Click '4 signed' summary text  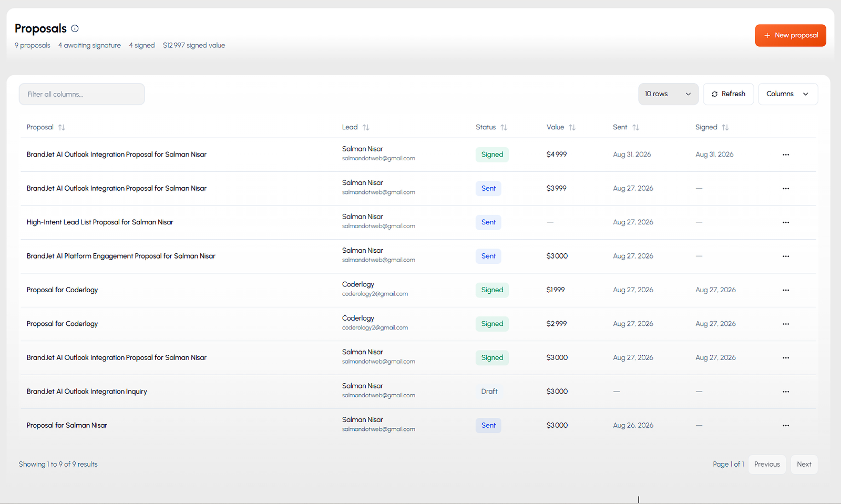tap(142, 45)
